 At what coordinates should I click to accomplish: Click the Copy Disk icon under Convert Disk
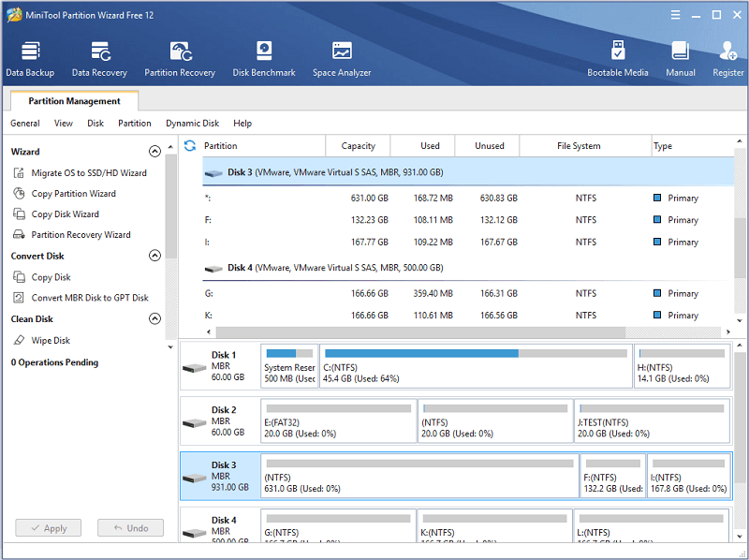click(x=19, y=277)
